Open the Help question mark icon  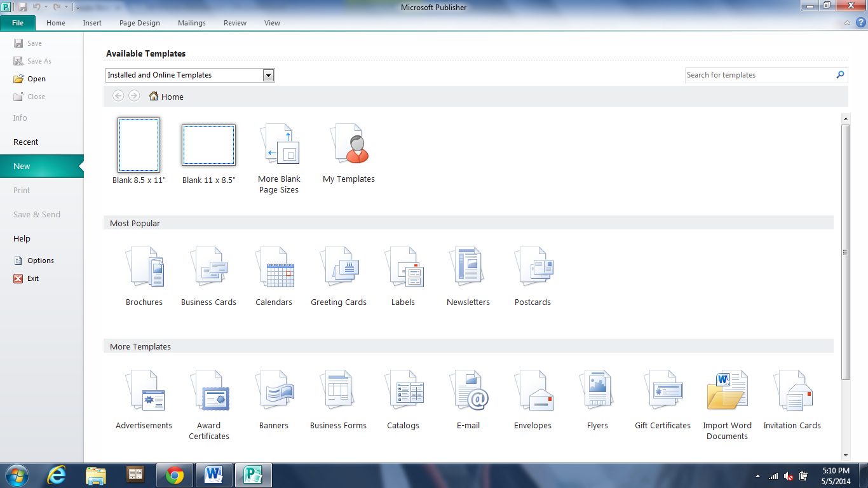[860, 22]
